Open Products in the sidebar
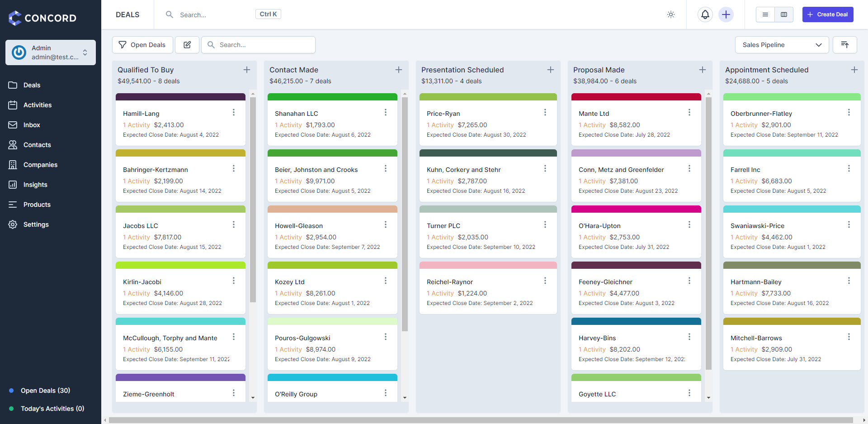Image resolution: width=868 pixels, height=424 pixels. point(37,205)
